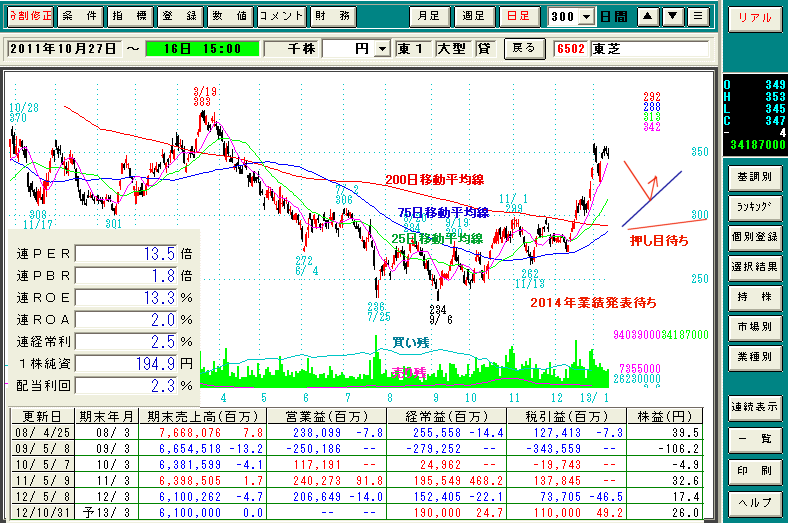Image resolution: width=788 pixels, height=523 pixels.
Task: Open the 300 days period dropdown
Action: 586,17
